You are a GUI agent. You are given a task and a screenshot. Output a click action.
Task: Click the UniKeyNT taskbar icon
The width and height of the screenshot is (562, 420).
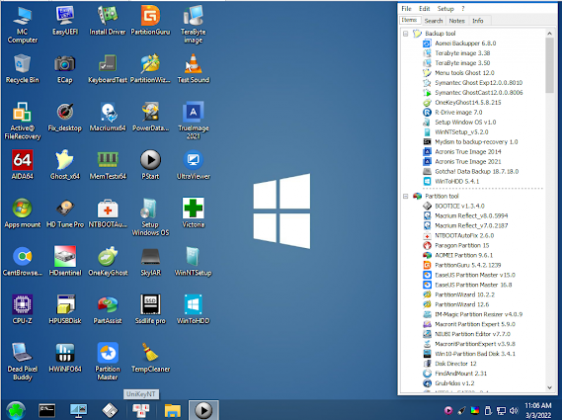141,411
